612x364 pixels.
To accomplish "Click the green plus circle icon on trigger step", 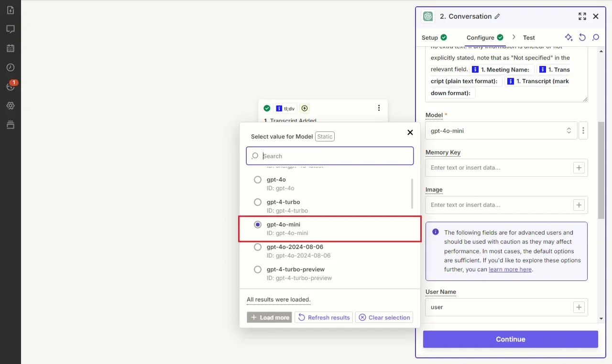I will tap(305, 108).
